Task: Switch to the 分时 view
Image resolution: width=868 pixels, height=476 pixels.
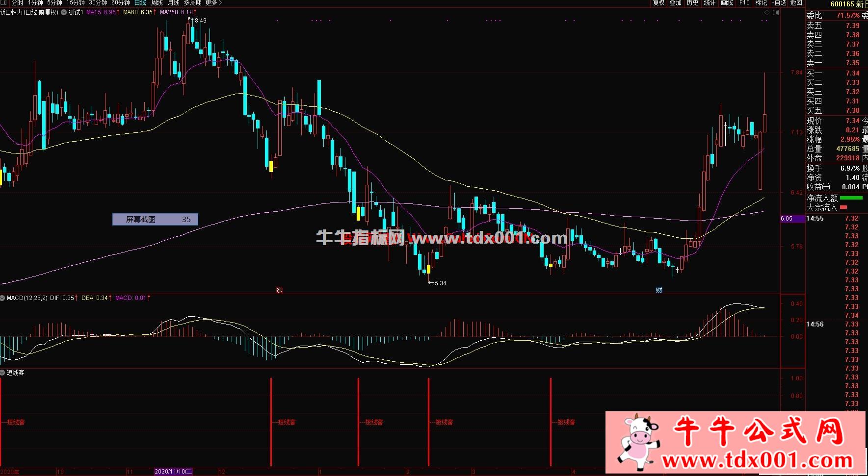Action: (18, 3)
